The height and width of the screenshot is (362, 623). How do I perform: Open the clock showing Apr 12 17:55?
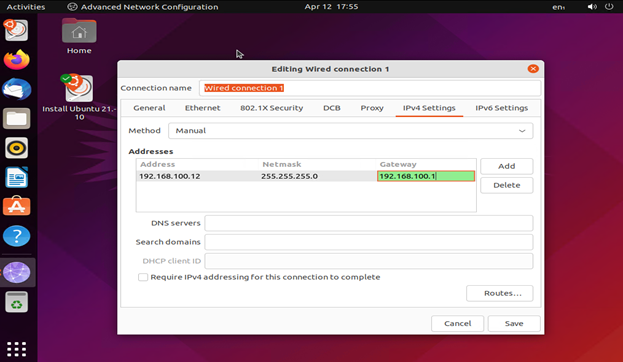(331, 7)
